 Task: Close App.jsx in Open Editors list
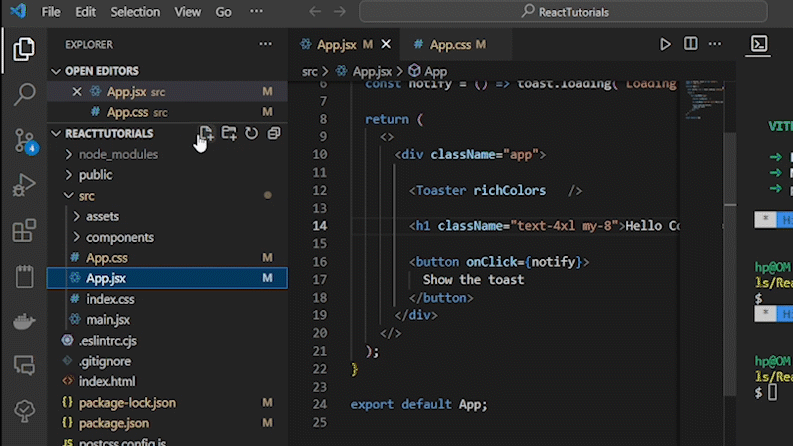click(77, 92)
